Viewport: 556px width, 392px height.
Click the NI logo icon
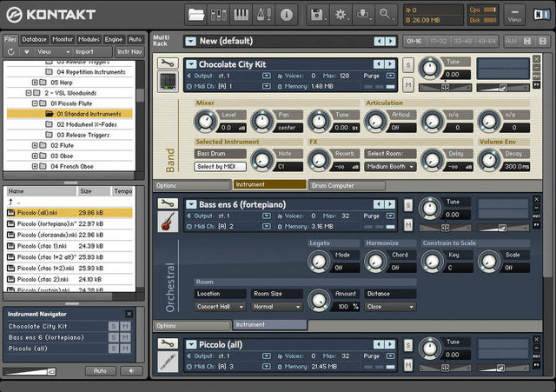(x=542, y=15)
